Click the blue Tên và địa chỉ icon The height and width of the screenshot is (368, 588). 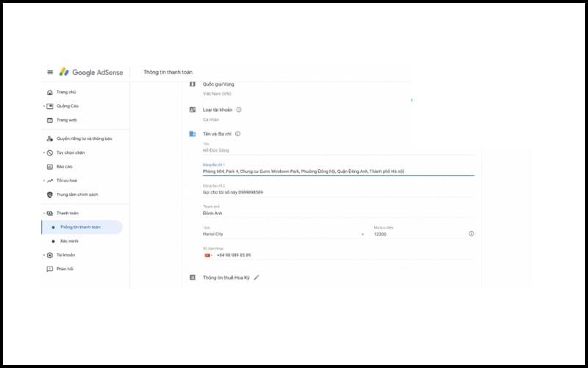[193, 134]
